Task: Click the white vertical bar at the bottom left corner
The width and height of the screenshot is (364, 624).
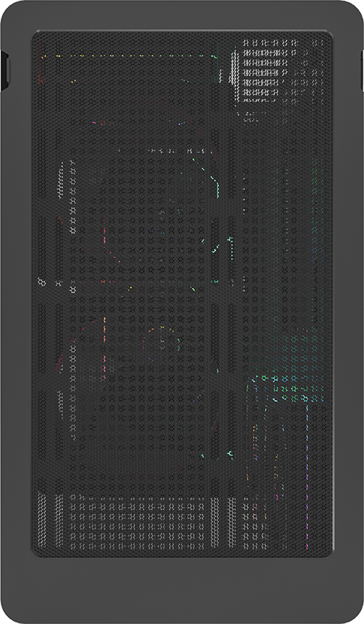Action: [42, 519]
